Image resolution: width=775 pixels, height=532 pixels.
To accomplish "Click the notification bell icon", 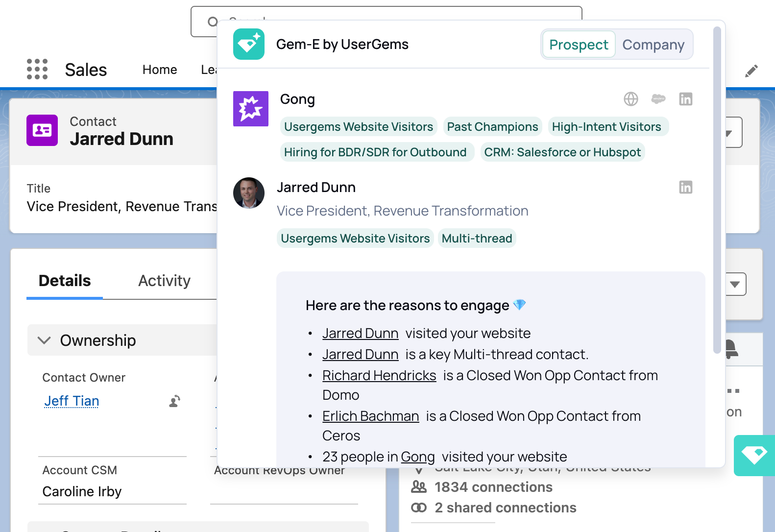I will click(732, 349).
